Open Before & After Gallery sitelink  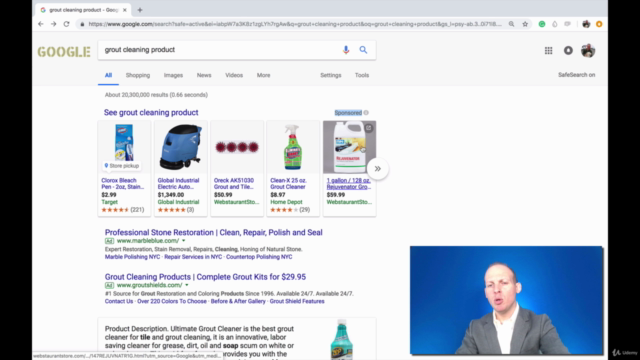point(238,301)
